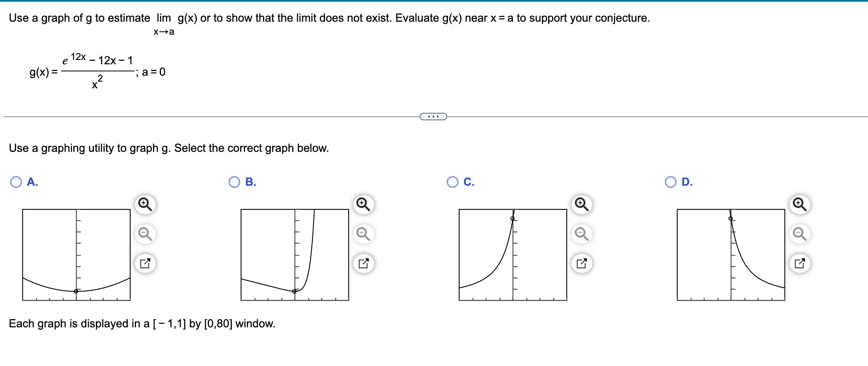
Task: Zoom out on graph A
Action: click(x=145, y=234)
